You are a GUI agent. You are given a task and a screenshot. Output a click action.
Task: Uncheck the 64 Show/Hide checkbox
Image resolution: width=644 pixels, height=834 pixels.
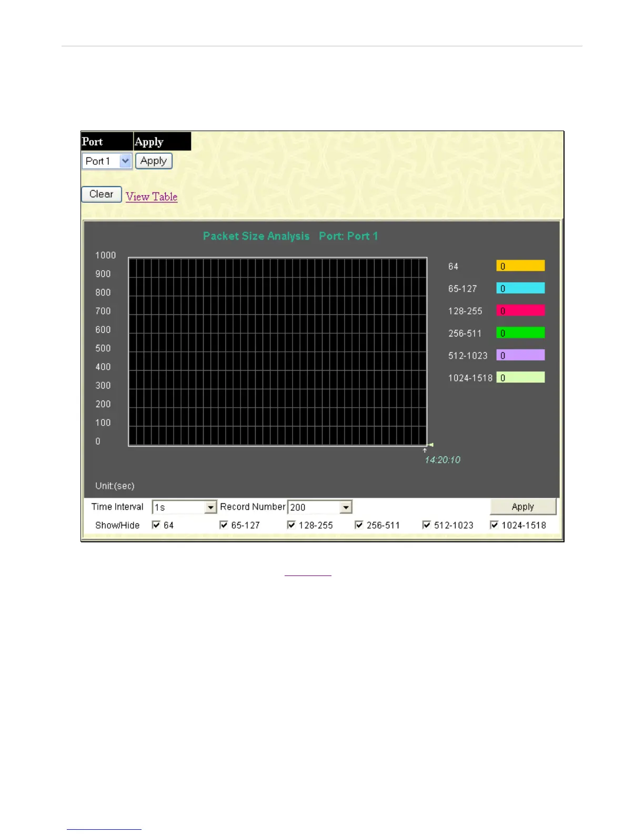pos(156,525)
